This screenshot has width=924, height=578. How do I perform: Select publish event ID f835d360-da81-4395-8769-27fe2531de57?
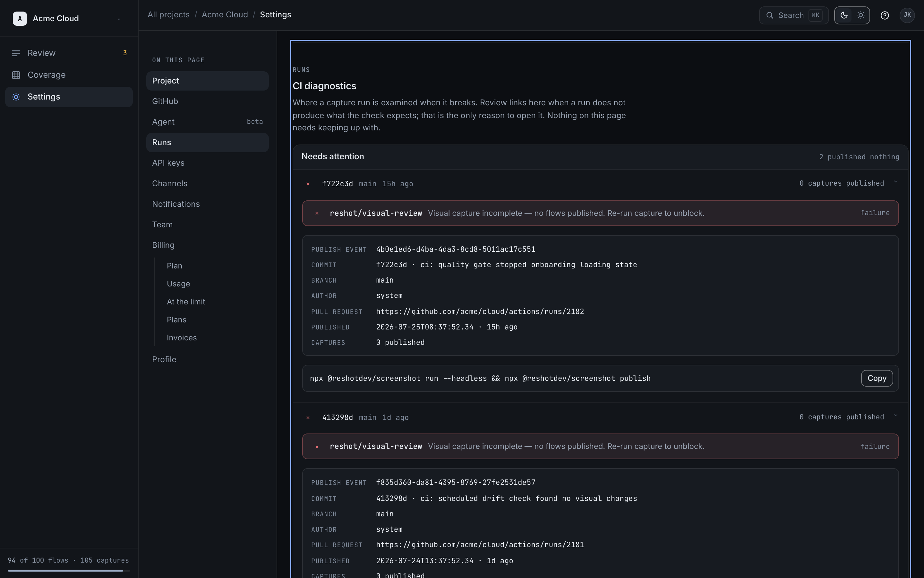(x=456, y=482)
